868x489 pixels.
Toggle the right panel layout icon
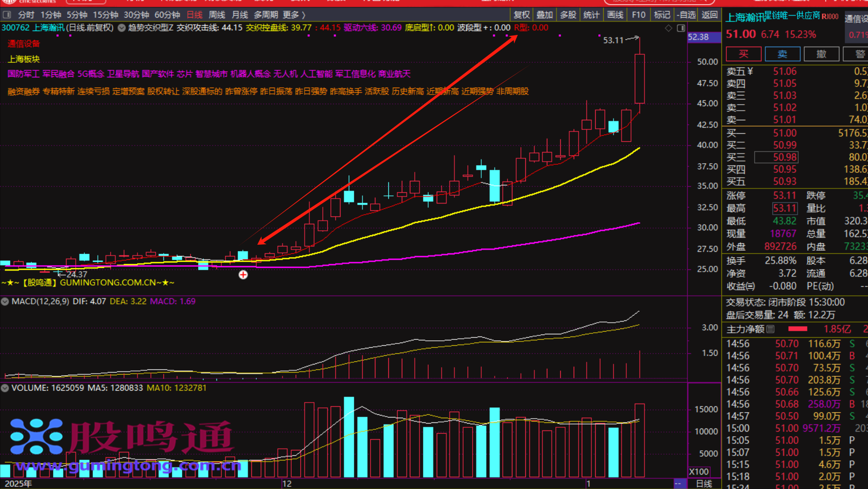pos(681,28)
